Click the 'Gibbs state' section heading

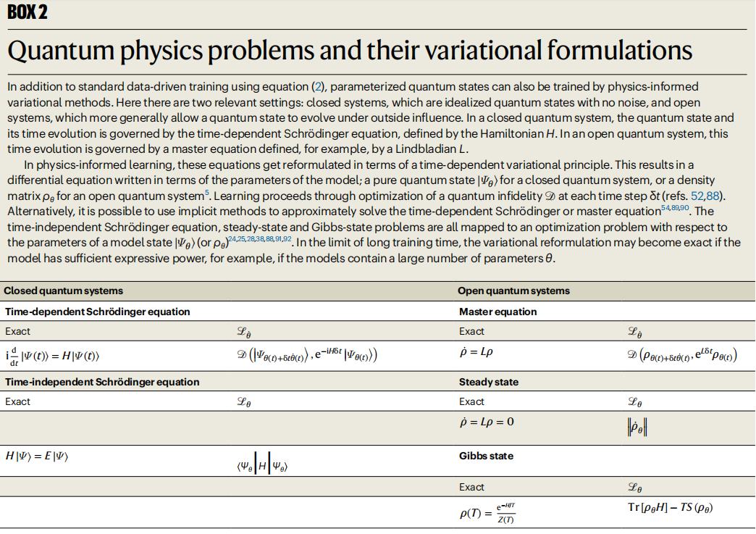click(486, 456)
